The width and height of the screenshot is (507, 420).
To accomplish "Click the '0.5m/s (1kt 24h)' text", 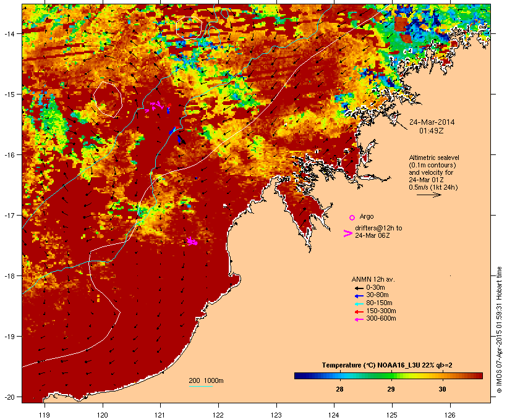I will click(433, 187).
